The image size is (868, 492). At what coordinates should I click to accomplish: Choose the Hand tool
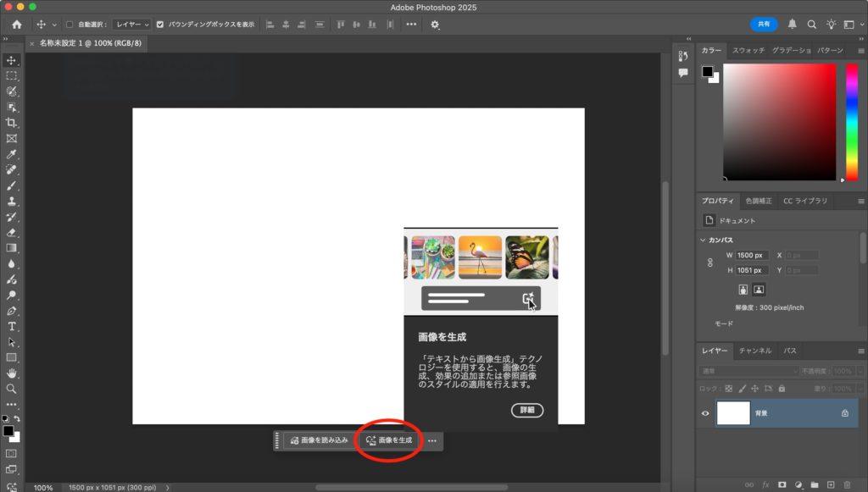(12, 373)
